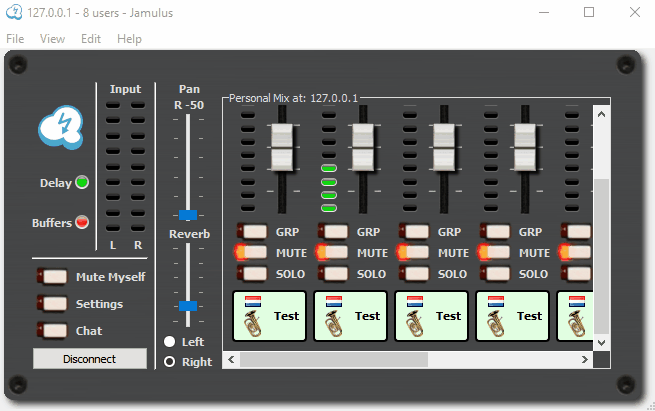This screenshot has height=411, width=655.
Task: Unmute the fifth channel with MUTE
Action: coord(576,252)
